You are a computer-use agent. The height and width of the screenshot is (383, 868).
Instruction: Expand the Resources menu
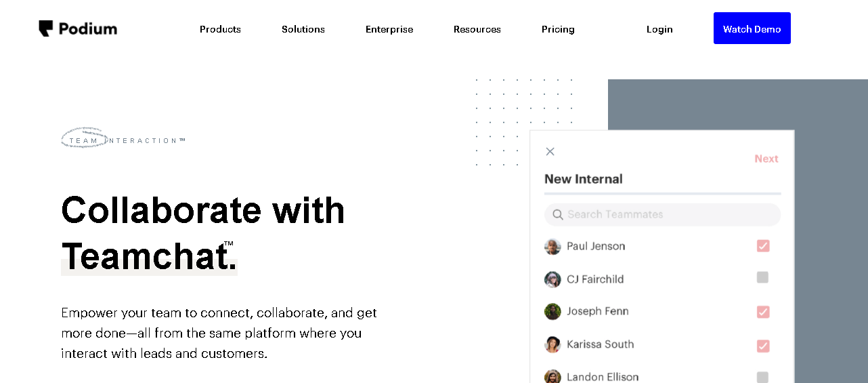[x=477, y=29]
